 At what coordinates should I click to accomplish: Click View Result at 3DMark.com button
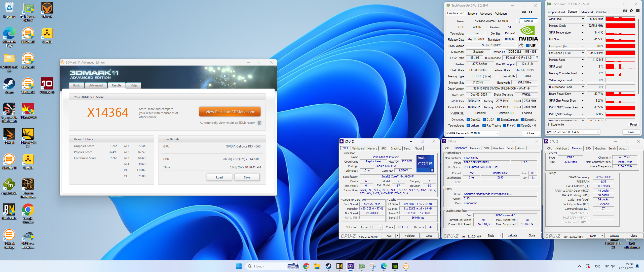point(230,112)
